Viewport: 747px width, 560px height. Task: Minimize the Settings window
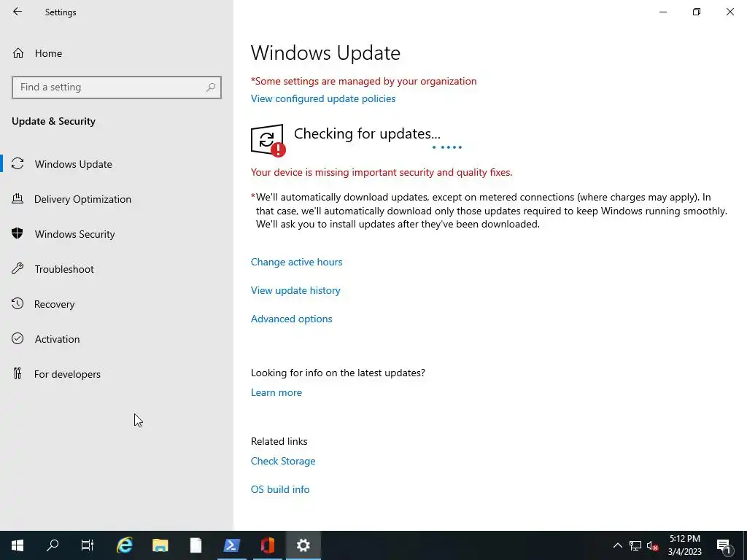click(662, 12)
